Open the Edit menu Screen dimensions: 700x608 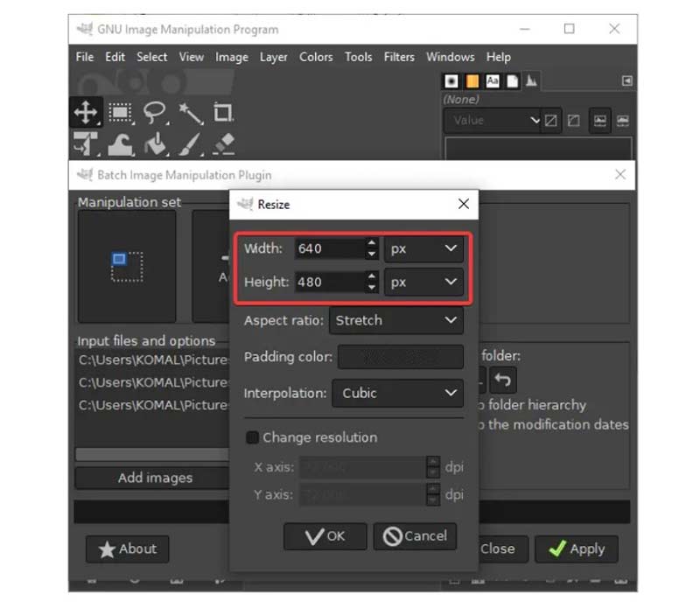(115, 57)
